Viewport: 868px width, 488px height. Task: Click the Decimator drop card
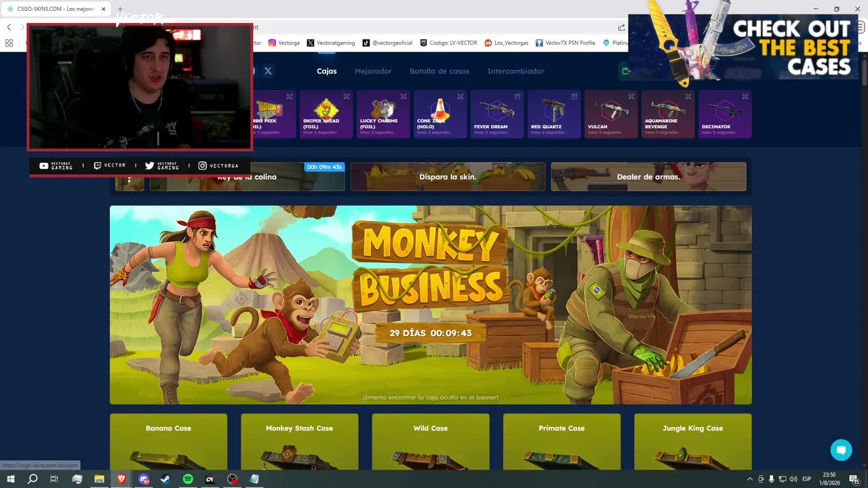[725, 114]
